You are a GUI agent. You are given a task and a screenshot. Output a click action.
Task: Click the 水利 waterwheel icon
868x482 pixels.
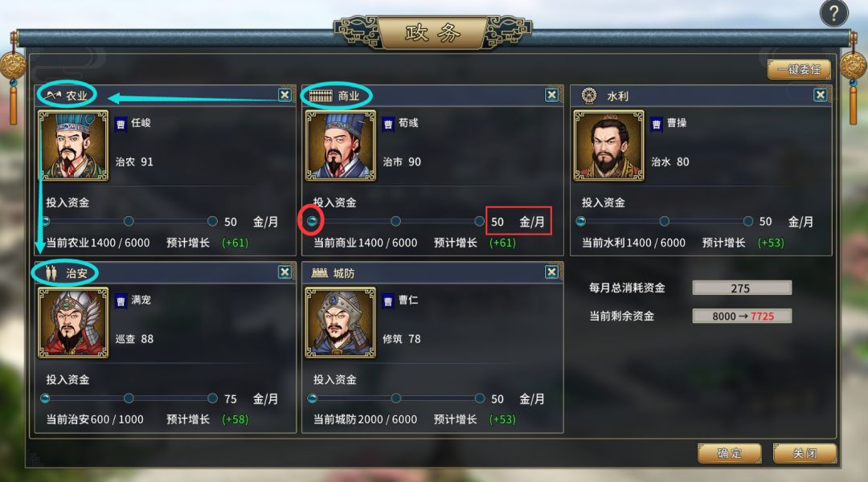tap(589, 96)
